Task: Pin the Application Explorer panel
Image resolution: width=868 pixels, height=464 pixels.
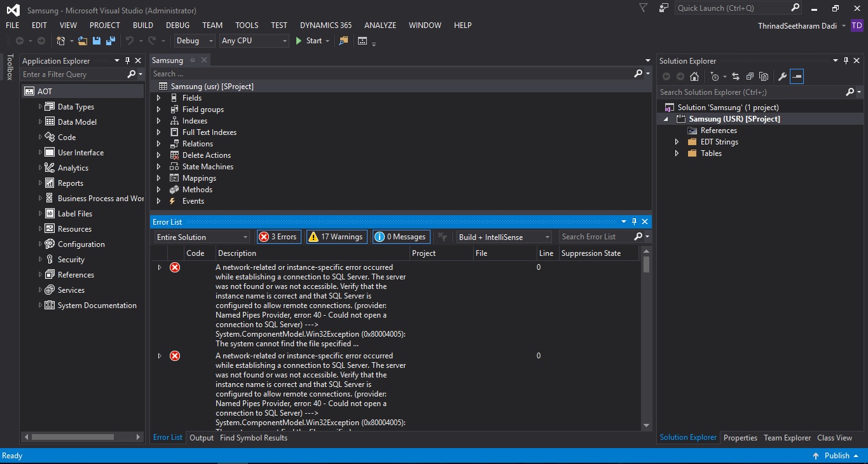Action: [x=127, y=60]
